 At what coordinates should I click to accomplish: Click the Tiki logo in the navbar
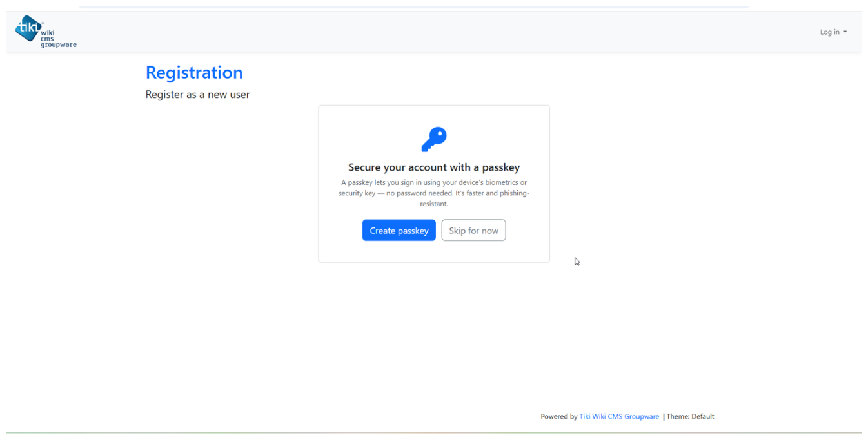pyautogui.click(x=45, y=32)
